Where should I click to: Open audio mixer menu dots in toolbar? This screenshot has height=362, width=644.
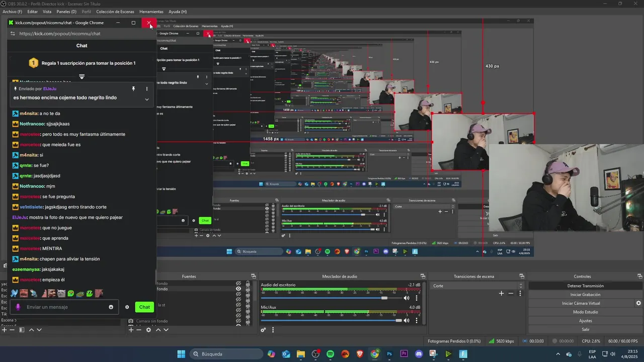pos(273,330)
